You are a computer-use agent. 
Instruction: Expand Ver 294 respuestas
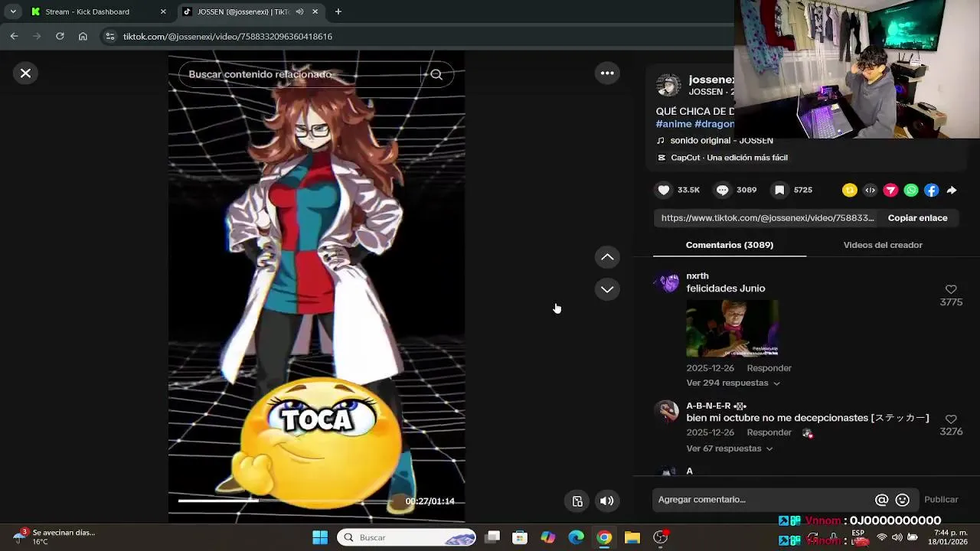(x=733, y=383)
